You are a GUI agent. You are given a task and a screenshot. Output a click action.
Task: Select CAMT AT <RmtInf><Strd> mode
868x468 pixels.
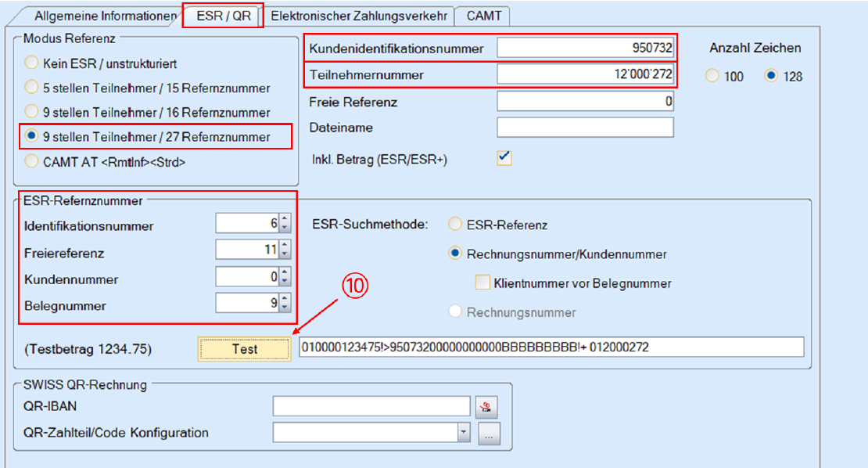[105, 162]
